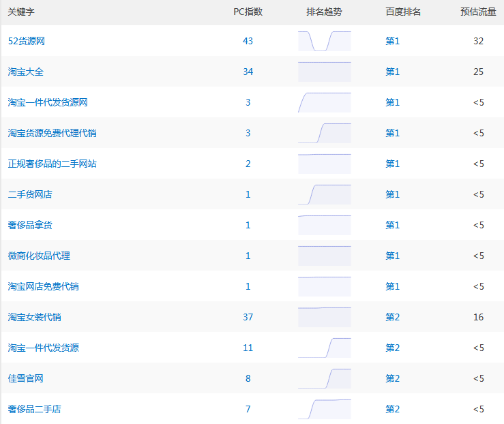Open the keyword 淘宝货源免费代理代销
The image size is (504, 424).
tap(52, 133)
